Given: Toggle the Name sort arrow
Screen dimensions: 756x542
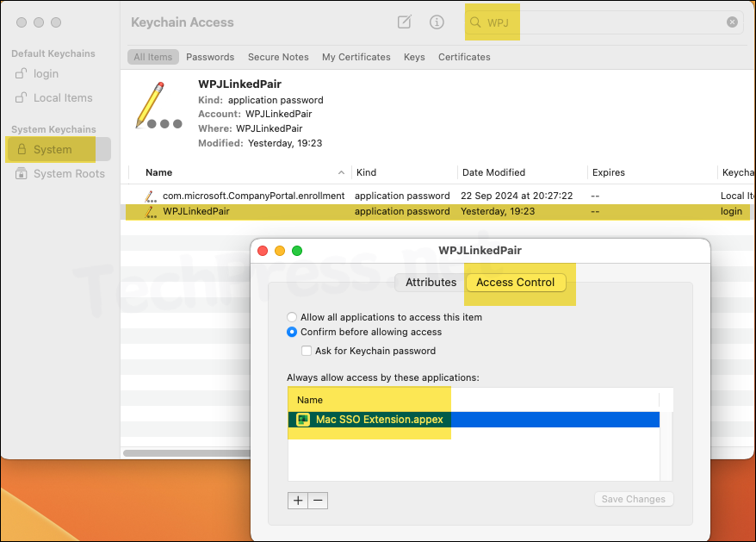Looking at the screenshot, I should (341, 172).
